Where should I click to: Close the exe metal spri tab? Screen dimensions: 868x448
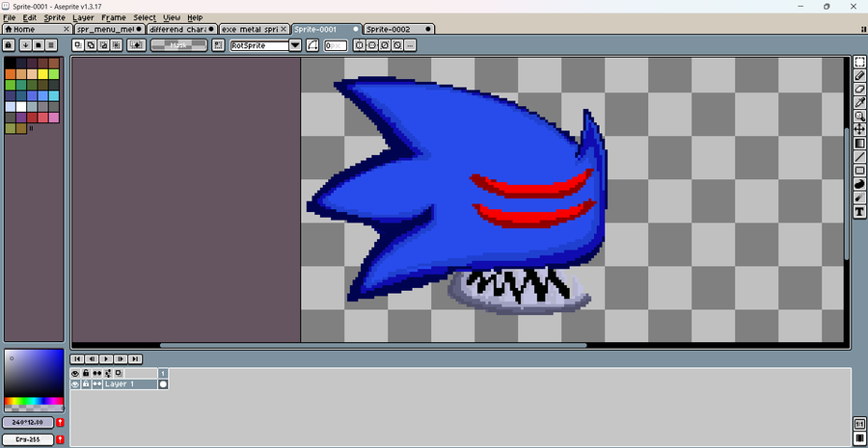coord(284,29)
